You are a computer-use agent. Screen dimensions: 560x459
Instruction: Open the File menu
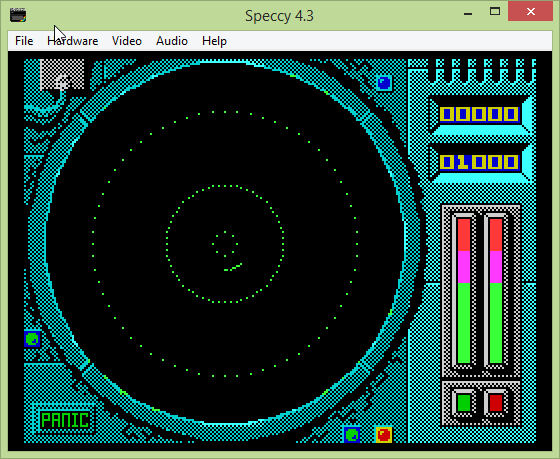pos(24,41)
